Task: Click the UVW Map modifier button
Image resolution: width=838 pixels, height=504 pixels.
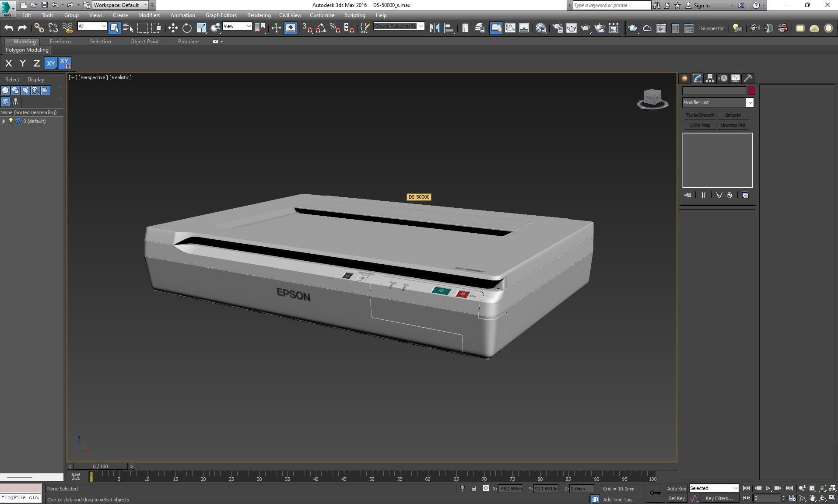Action: [x=700, y=125]
